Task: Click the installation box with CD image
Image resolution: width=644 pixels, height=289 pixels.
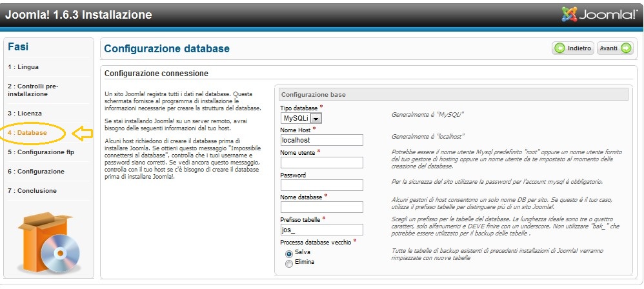Action: (48, 243)
